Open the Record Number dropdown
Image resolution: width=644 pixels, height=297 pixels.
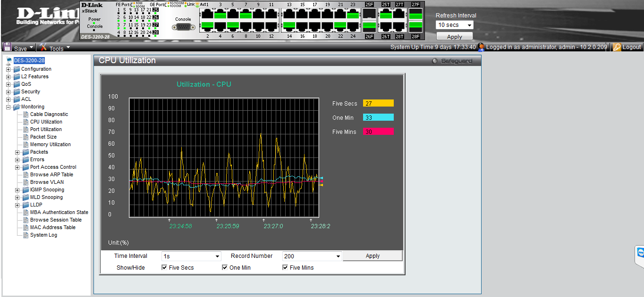click(x=312, y=256)
